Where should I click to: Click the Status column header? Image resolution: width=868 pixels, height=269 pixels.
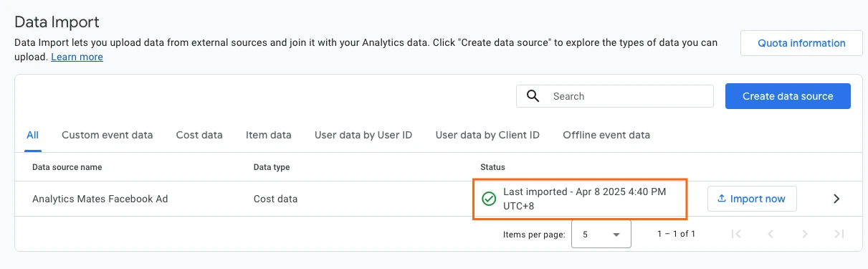[x=492, y=167]
